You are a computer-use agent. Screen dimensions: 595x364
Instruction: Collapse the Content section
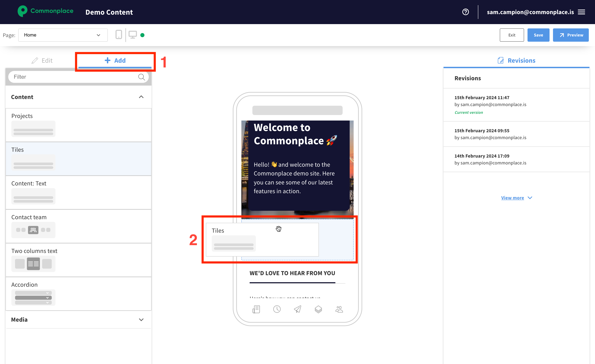141,97
